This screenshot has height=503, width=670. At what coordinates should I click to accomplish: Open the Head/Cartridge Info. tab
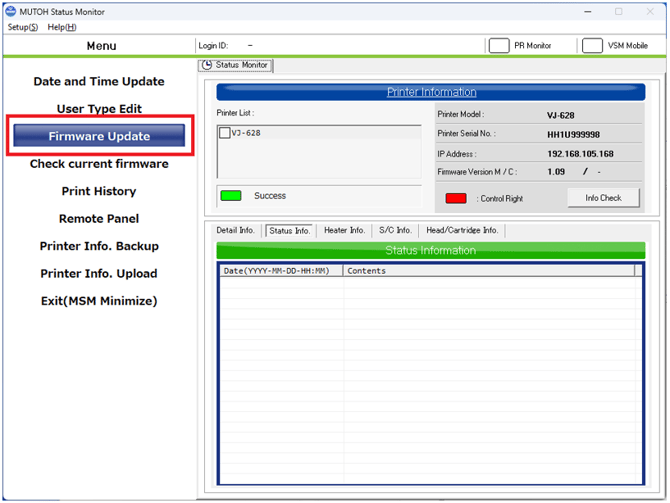tap(461, 230)
